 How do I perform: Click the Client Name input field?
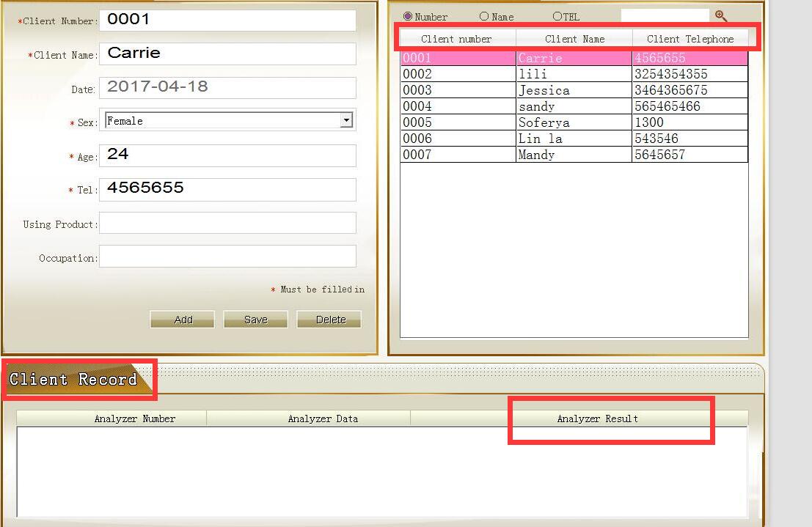tap(228, 54)
